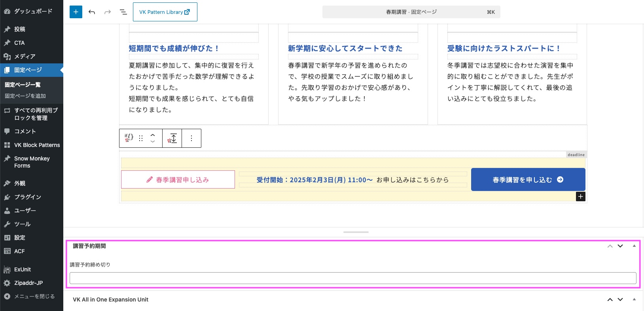This screenshot has height=311, width=644.
Task: Open block options three-dot menu
Action: [191, 138]
